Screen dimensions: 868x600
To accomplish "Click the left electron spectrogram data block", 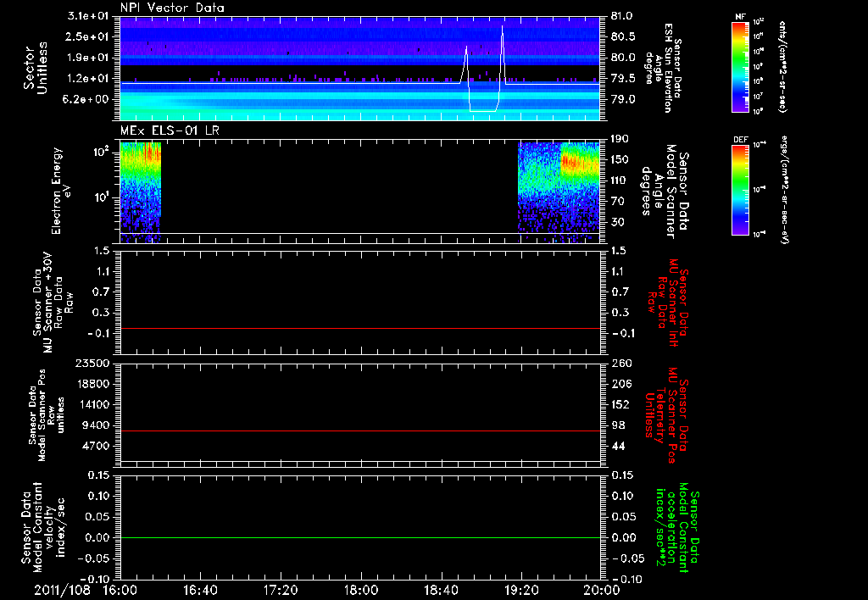I will click(140, 191).
